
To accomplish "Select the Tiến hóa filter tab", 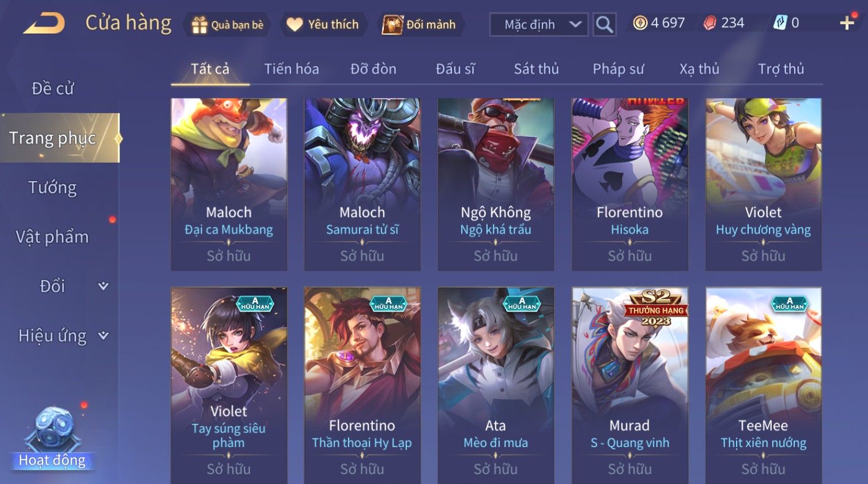I will pyautogui.click(x=292, y=69).
